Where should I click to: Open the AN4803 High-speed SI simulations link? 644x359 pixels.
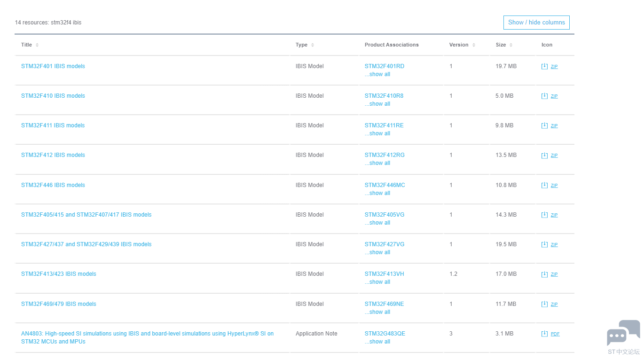pyautogui.click(x=148, y=337)
